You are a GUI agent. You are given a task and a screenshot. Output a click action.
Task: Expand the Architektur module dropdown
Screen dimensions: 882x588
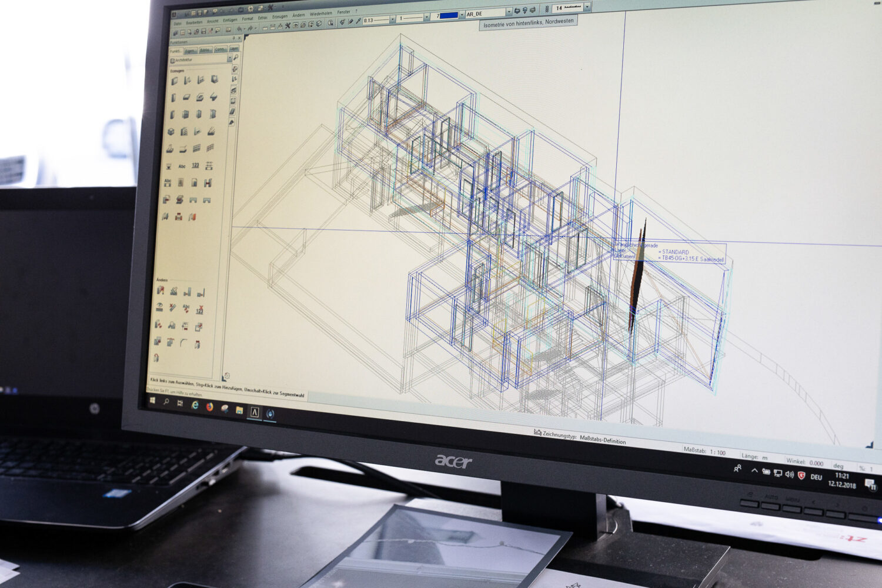pyautogui.click(x=229, y=59)
